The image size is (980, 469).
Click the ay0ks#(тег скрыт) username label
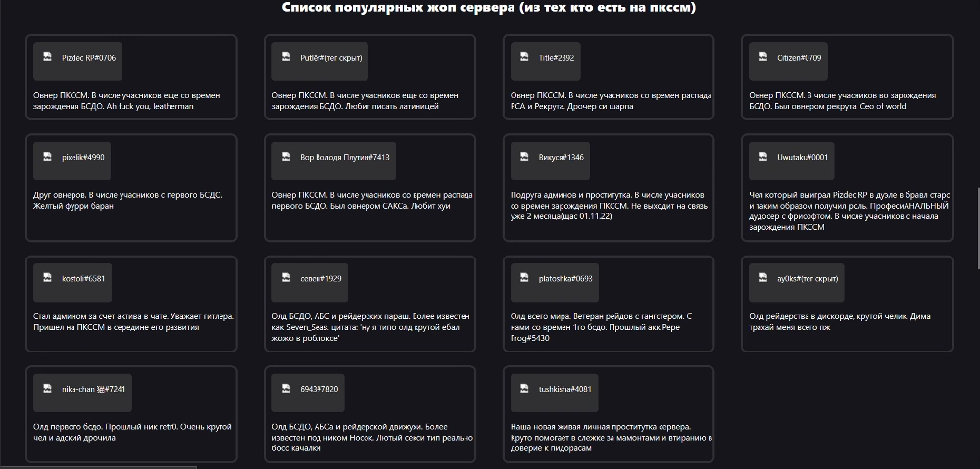tap(808, 278)
